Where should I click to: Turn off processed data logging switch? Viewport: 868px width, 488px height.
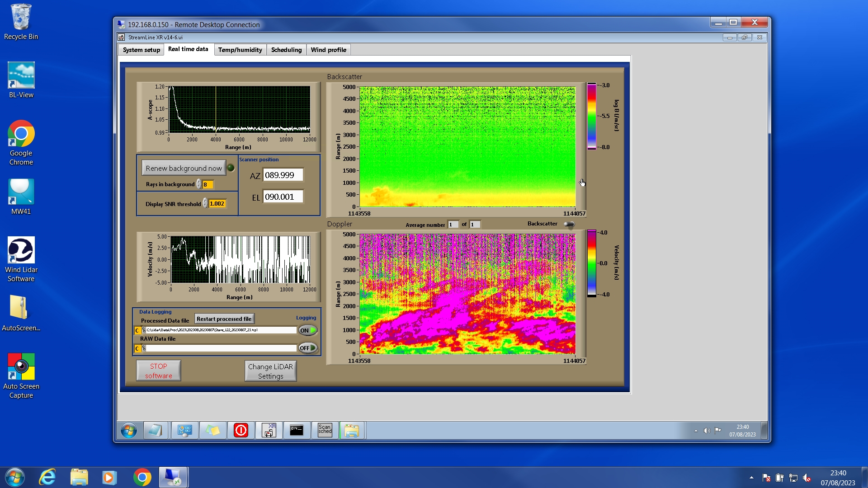click(308, 330)
